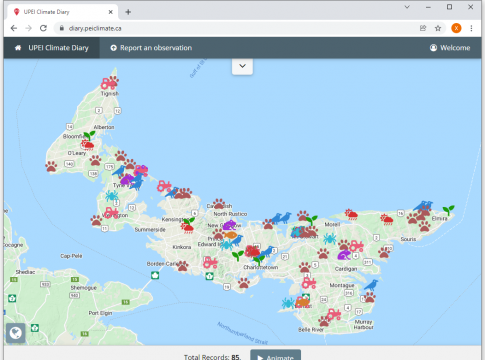
Task: Switch to the UPEI Climate Diary browser tab
Action: click(62, 12)
